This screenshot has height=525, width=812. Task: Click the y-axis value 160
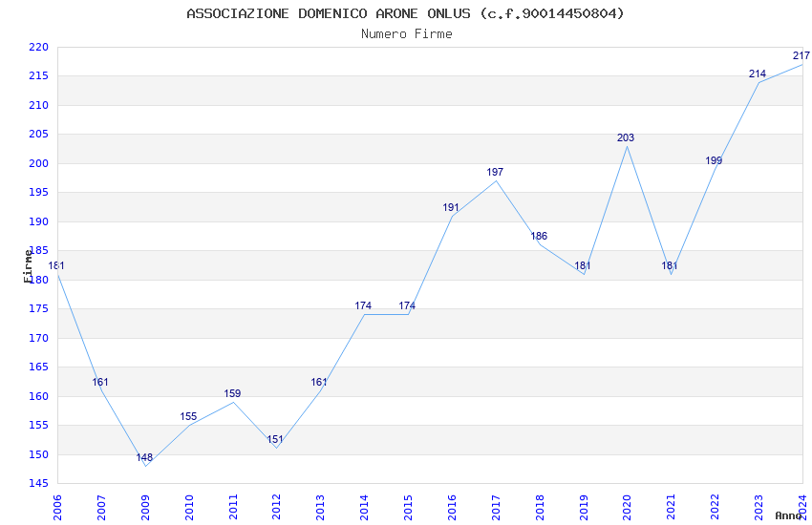click(x=38, y=397)
